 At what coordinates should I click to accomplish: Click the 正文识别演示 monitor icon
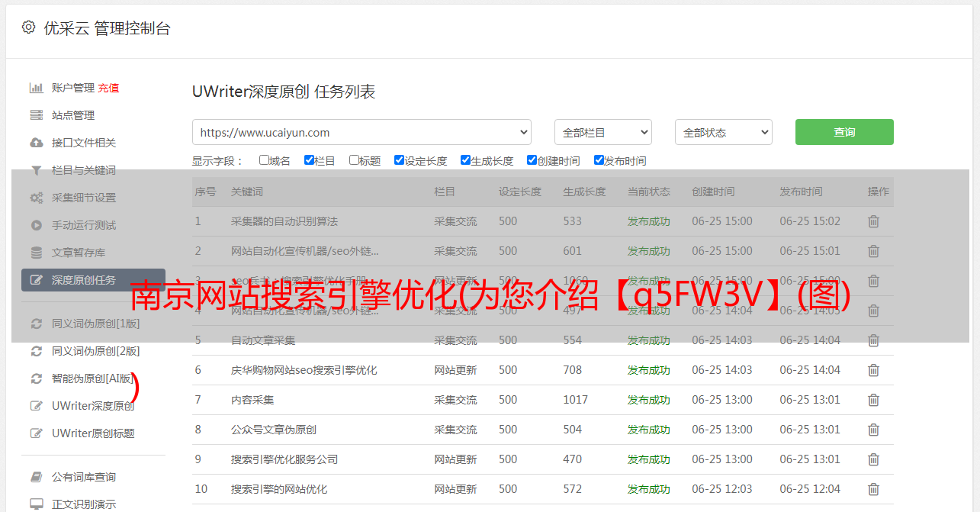pos(36,504)
